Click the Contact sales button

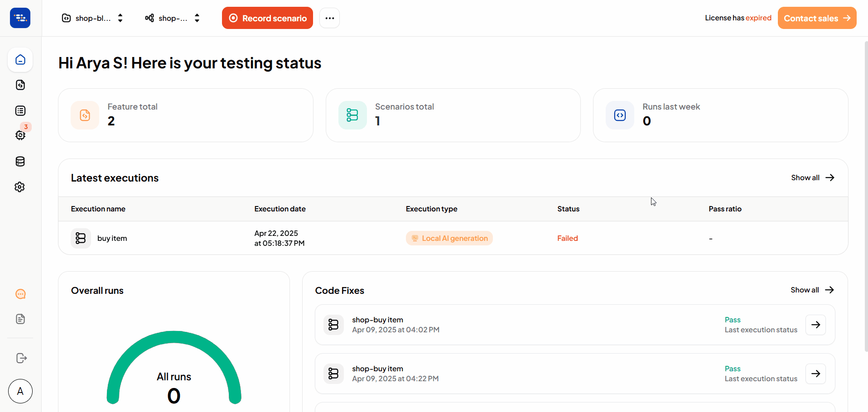click(816, 18)
